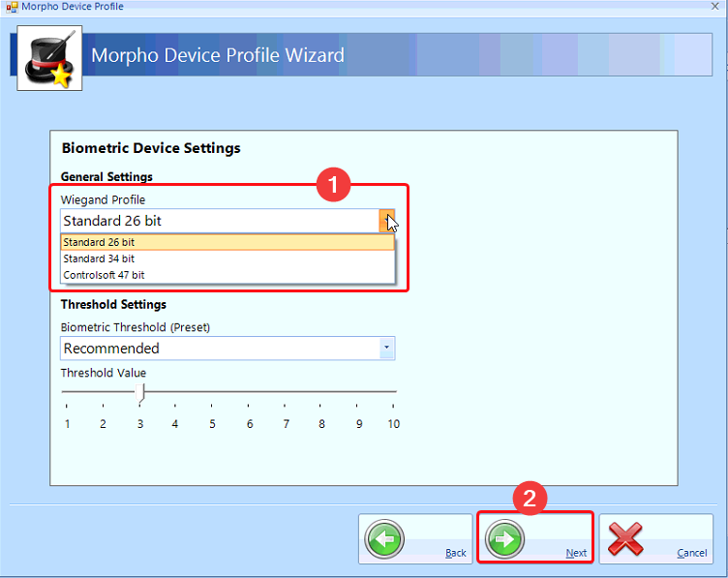Click the Next button label
The width and height of the screenshot is (728, 578).
(576, 553)
